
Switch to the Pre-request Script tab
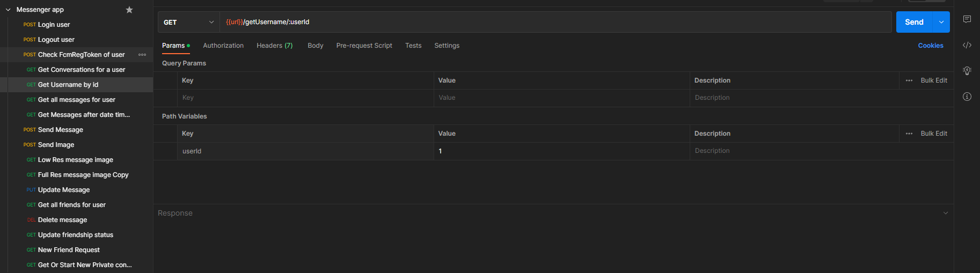(x=364, y=46)
